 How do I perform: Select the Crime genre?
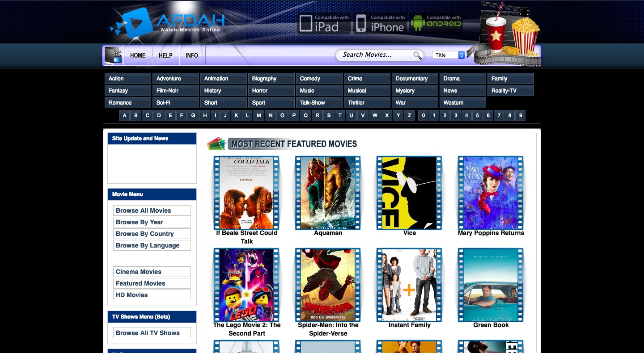click(x=367, y=79)
